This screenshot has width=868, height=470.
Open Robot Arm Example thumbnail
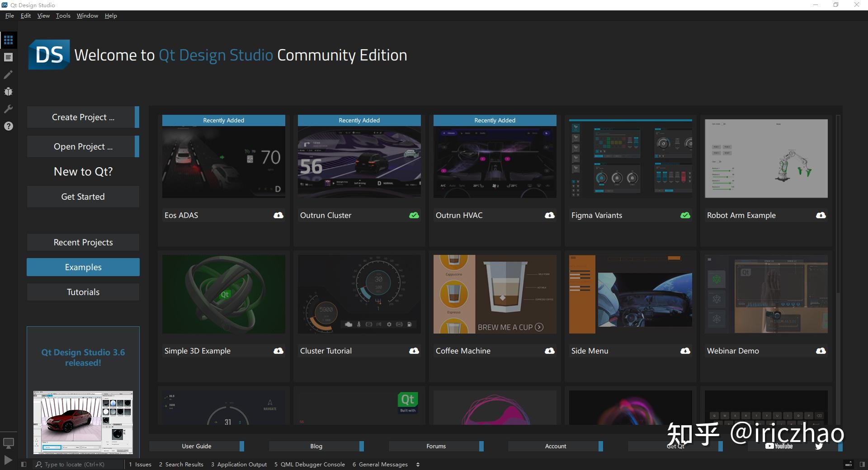[766, 159]
